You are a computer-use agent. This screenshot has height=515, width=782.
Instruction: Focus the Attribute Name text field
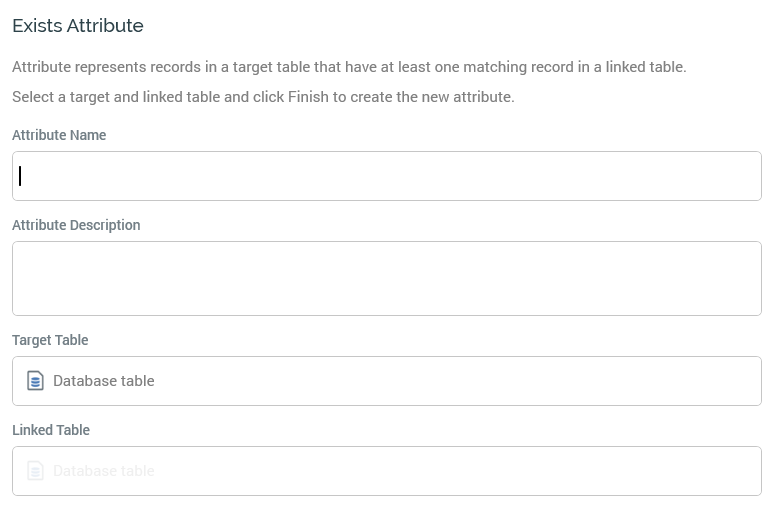click(387, 176)
